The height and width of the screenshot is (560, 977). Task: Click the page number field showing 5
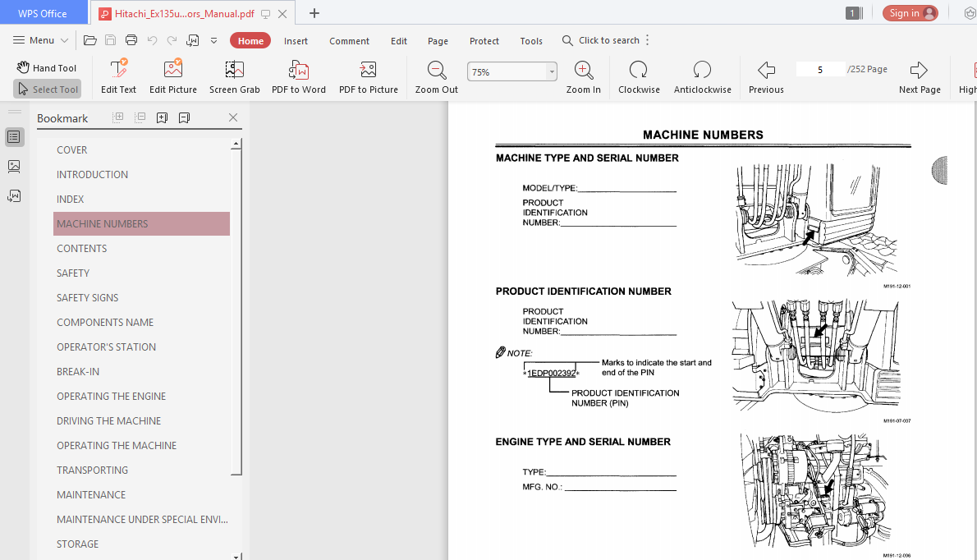(820, 69)
